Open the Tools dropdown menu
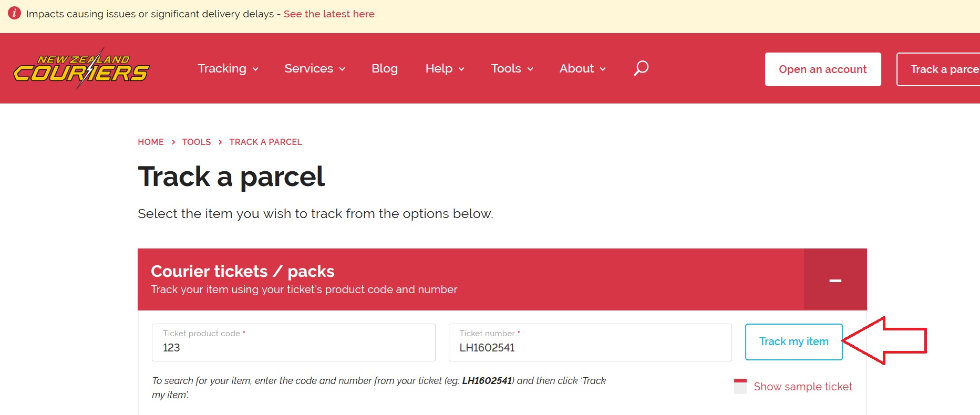 coord(512,69)
